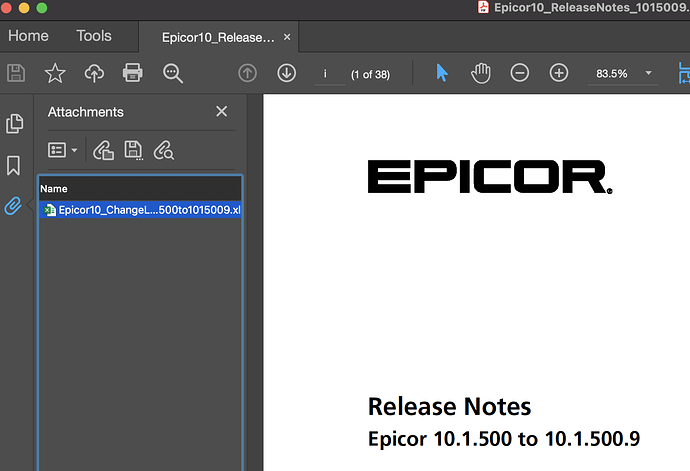Show page thumbnails panel
The image size is (690, 471).
click(15, 124)
